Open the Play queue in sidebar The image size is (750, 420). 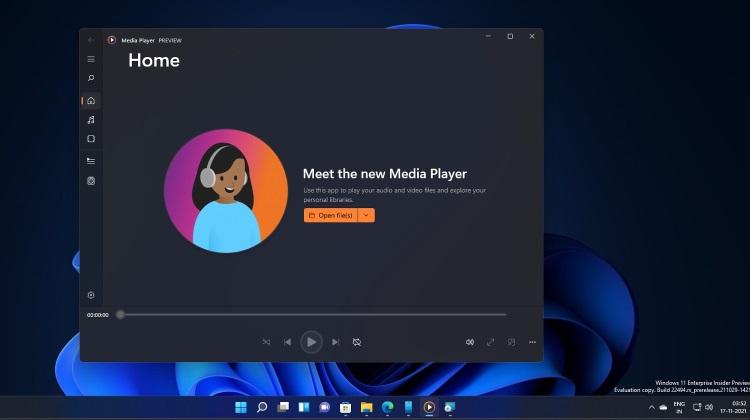tap(91, 160)
